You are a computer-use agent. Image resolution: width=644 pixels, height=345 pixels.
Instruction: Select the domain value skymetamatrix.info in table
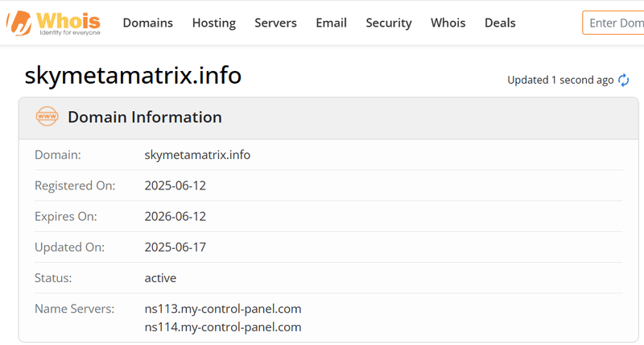point(197,155)
